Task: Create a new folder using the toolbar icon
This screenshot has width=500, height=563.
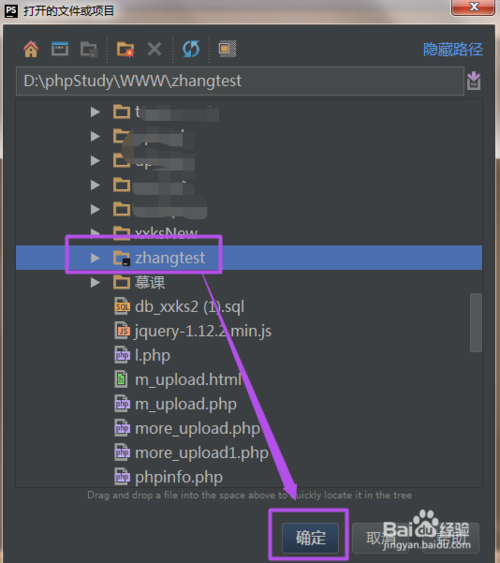Action: tap(125, 49)
